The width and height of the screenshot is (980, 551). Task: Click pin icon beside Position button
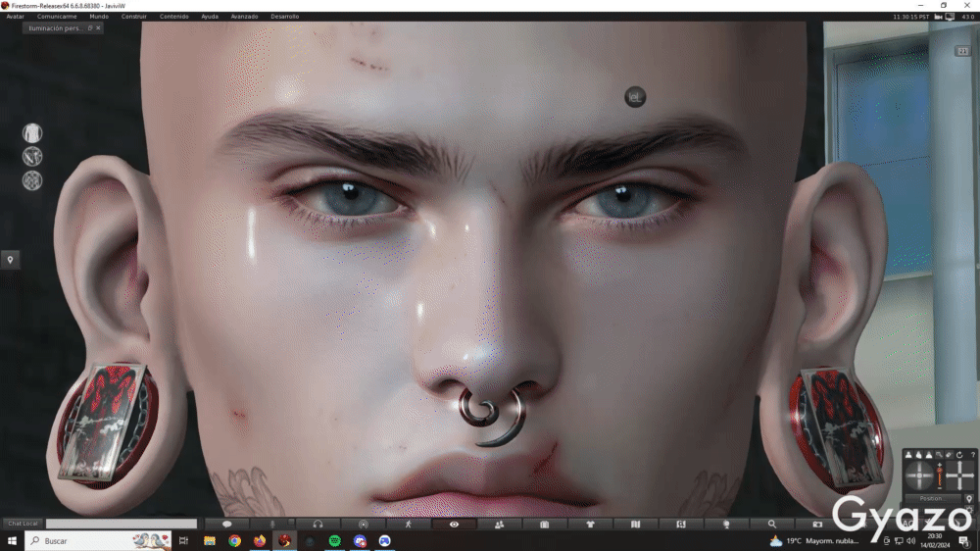click(969, 498)
